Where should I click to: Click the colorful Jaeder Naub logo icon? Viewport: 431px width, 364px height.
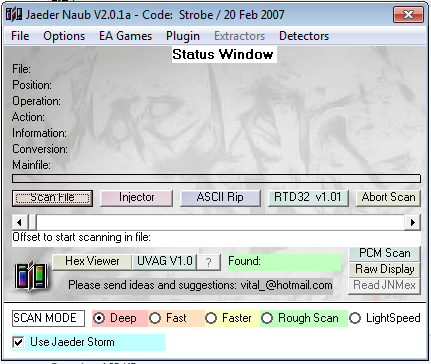point(32,276)
